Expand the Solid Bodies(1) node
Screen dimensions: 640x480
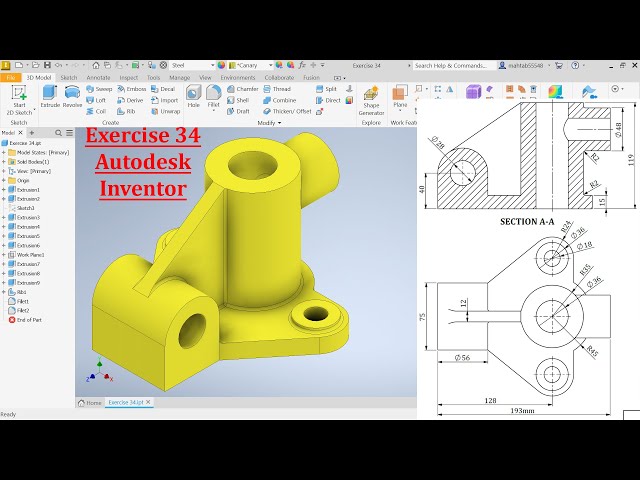4,162
